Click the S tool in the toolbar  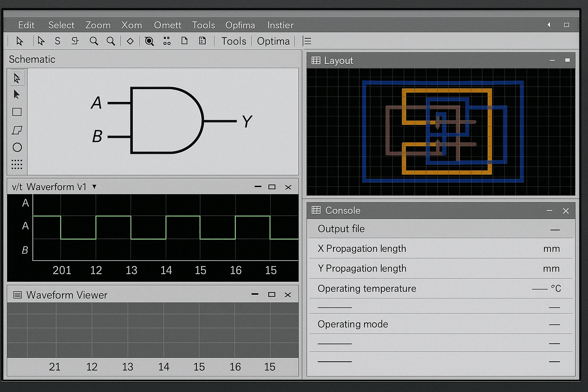[57, 41]
